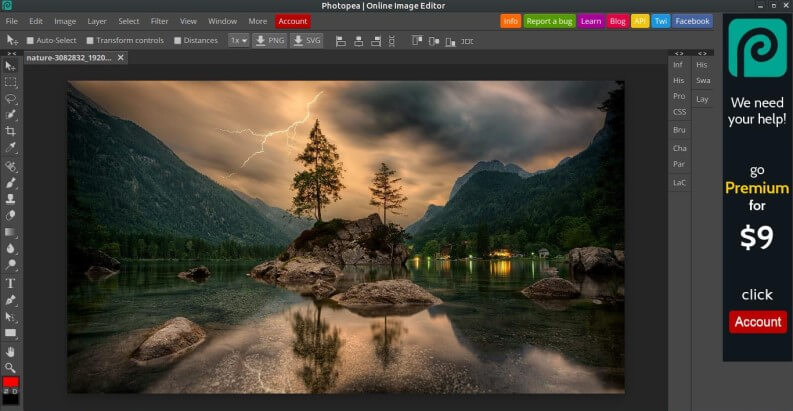Open the Facebook link
This screenshot has height=411, width=793.
click(692, 21)
